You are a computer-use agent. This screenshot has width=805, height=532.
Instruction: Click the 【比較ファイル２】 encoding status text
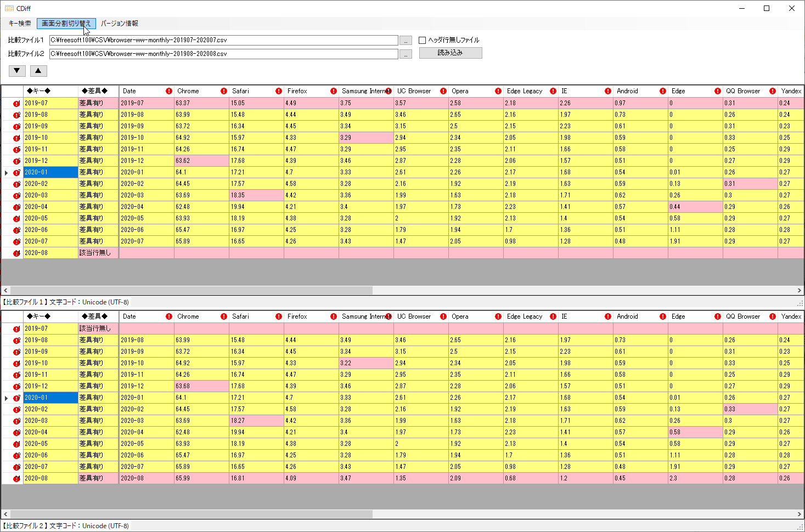click(x=65, y=526)
